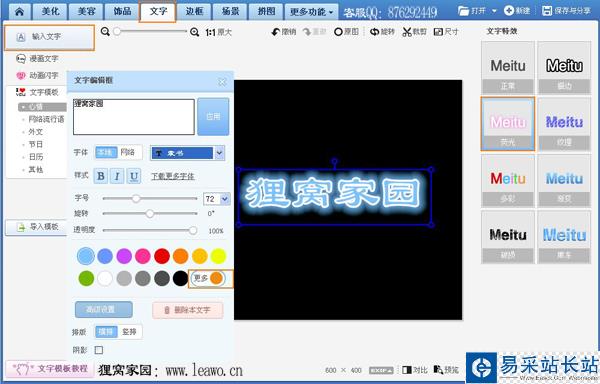Switch font source to 本地 local
The height and width of the screenshot is (384, 600).
[x=106, y=152]
